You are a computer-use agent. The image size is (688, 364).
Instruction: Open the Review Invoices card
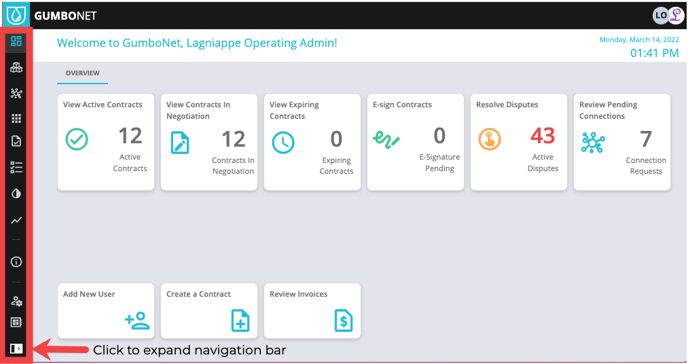point(312,311)
